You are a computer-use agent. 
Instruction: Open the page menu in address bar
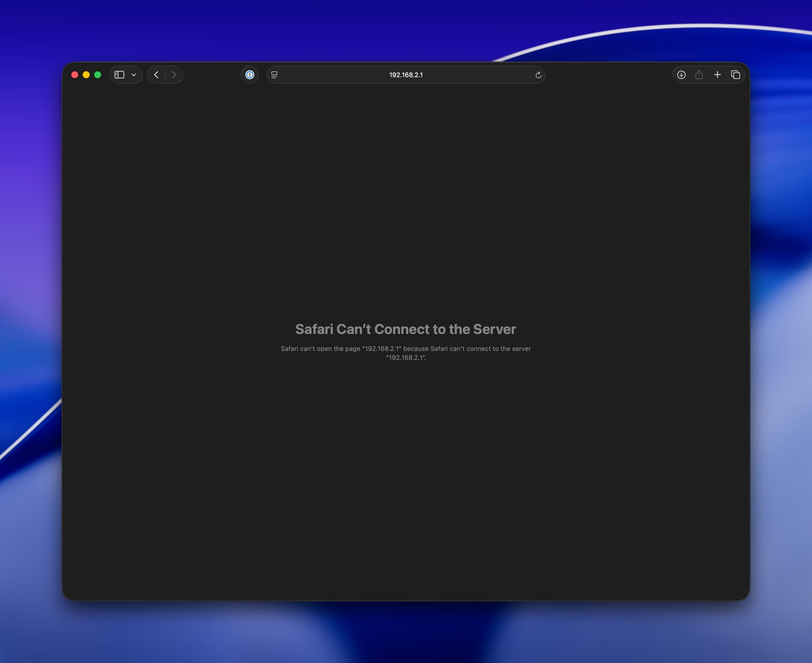(274, 75)
